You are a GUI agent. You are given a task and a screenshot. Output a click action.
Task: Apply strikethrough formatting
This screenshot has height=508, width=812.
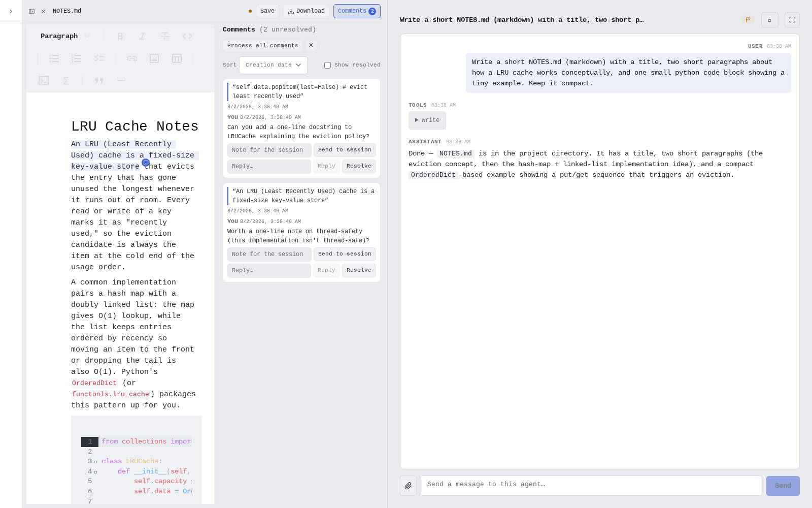pos(164,36)
